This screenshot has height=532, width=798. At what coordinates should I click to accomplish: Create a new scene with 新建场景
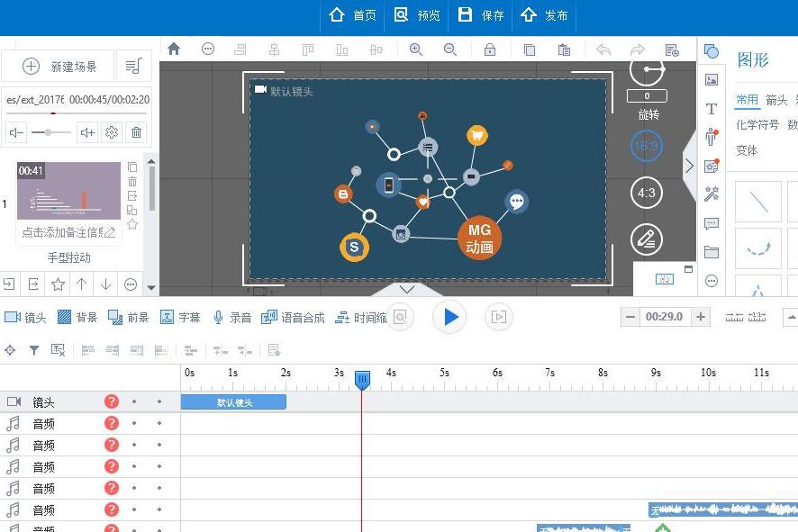pos(59,66)
